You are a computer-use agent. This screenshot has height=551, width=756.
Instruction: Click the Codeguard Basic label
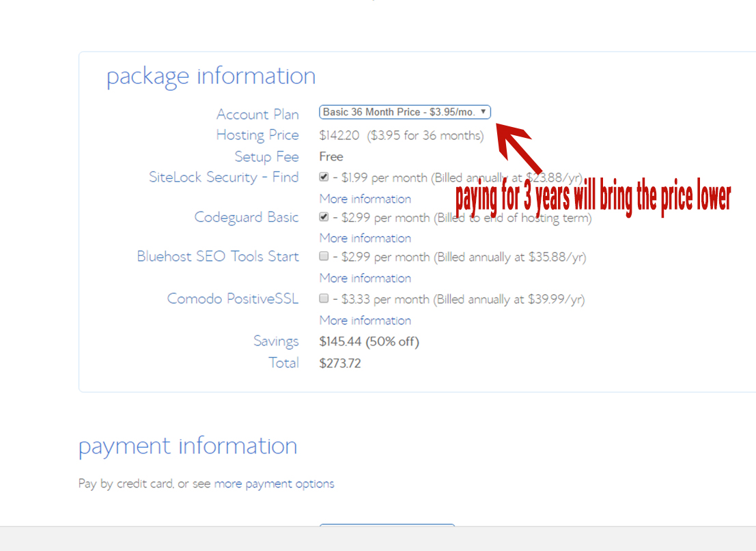pos(247,217)
